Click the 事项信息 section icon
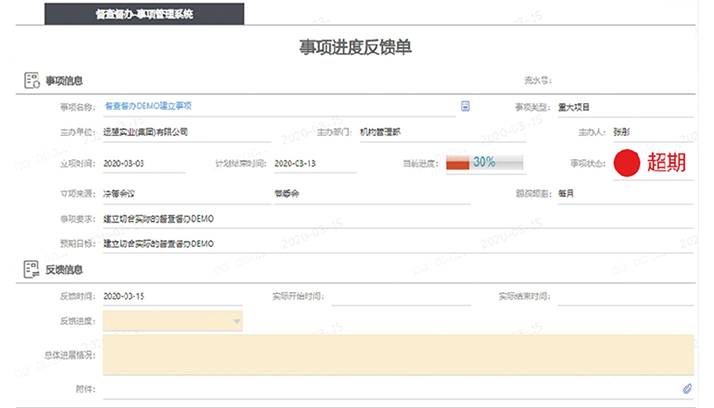 (x=32, y=81)
